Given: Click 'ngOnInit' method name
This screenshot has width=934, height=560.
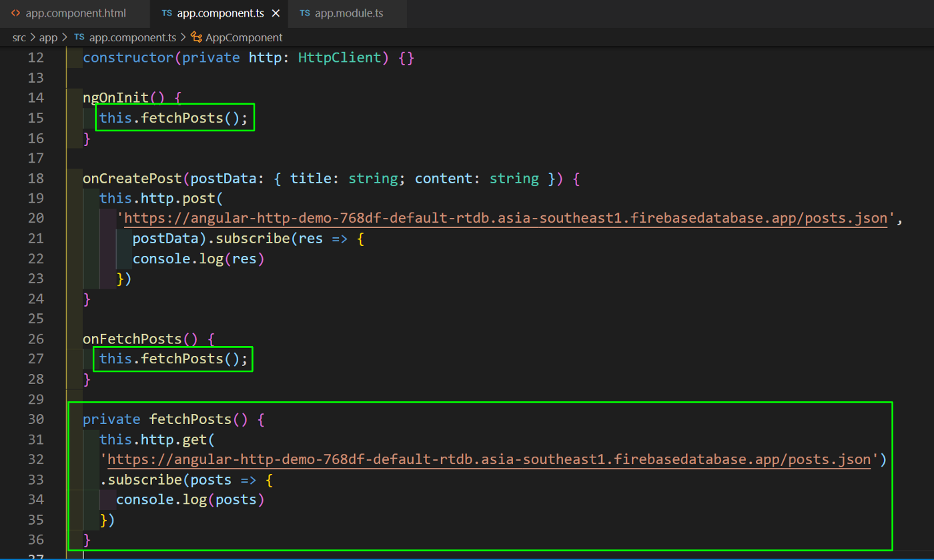Looking at the screenshot, I should tap(116, 98).
